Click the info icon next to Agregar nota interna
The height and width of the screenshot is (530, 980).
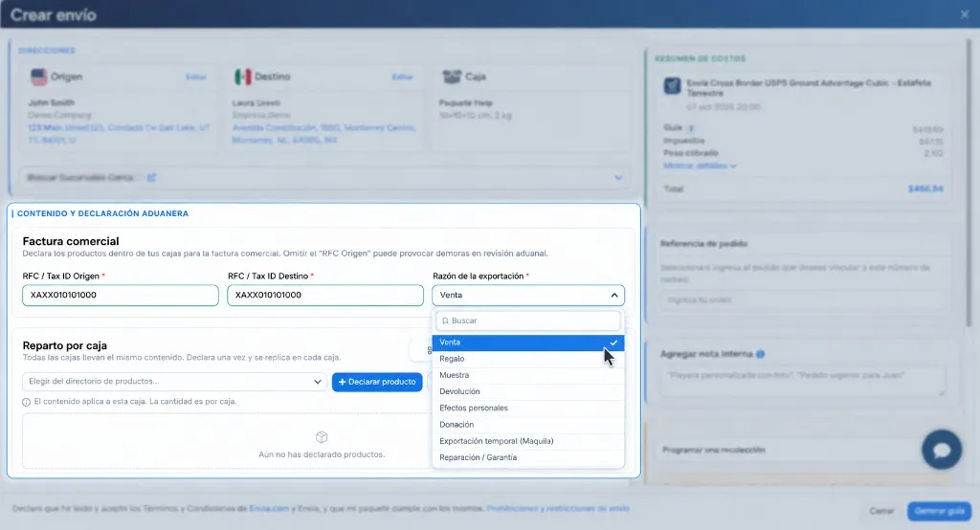(x=760, y=354)
